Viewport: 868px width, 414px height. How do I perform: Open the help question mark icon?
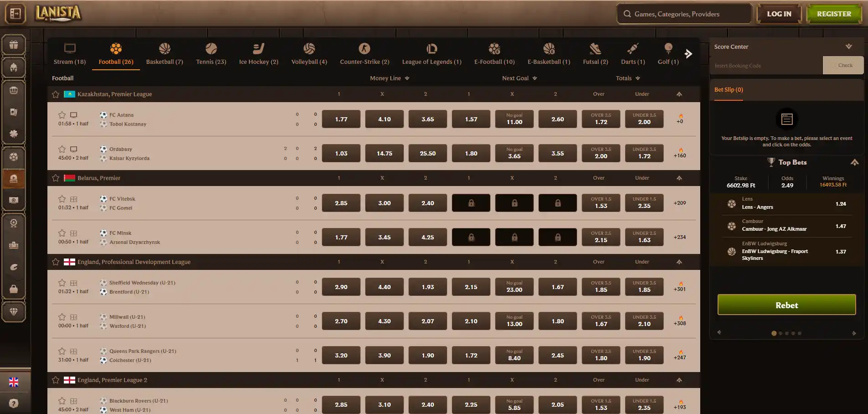[14, 404]
